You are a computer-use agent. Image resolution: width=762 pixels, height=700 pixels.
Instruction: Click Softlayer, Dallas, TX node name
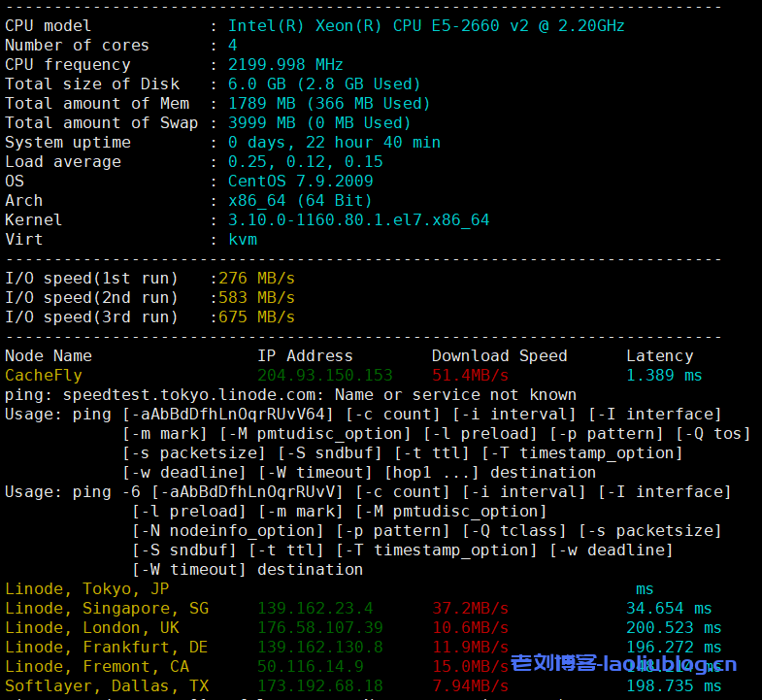point(107,686)
